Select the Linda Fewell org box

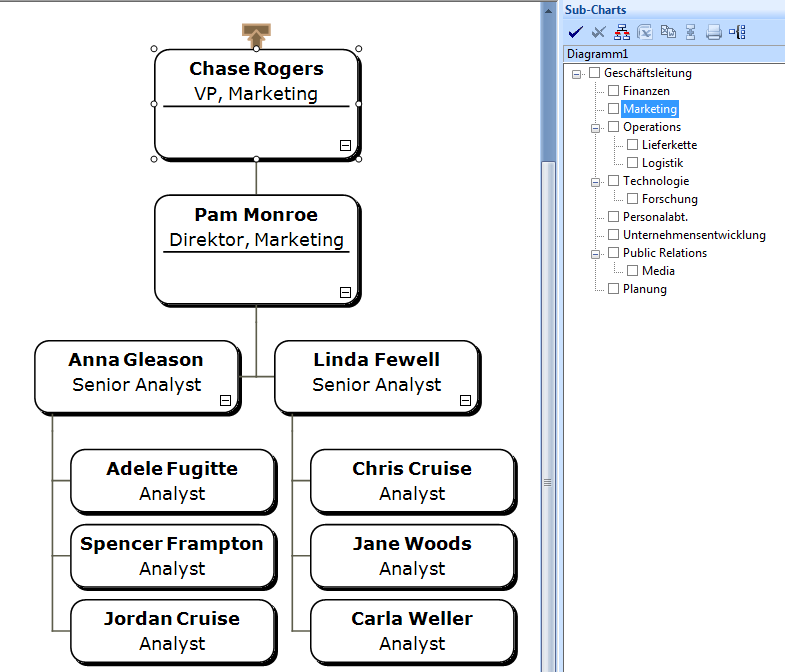pyautogui.click(x=376, y=372)
